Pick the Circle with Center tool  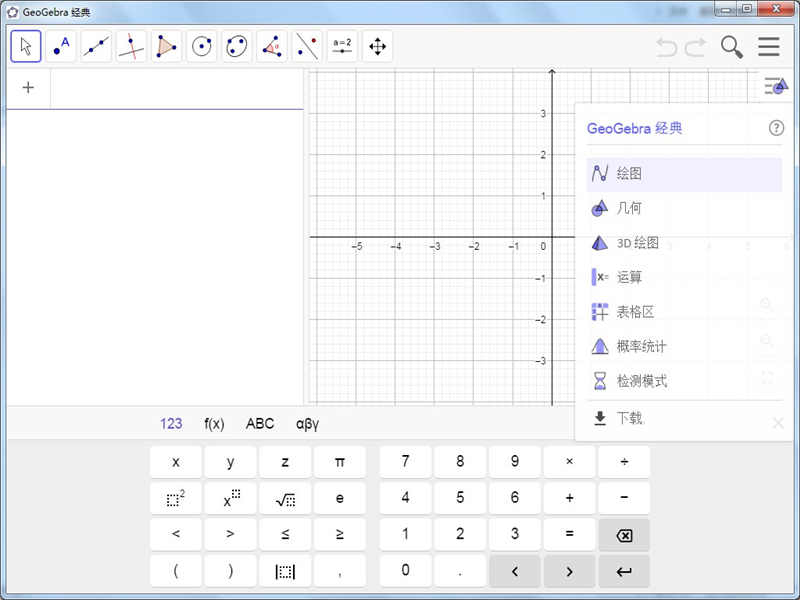(x=201, y=45)
